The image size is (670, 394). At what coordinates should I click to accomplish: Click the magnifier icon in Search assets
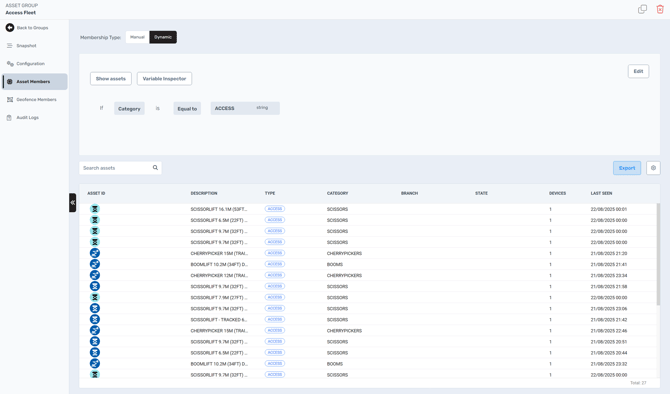[x=155, y=168]
